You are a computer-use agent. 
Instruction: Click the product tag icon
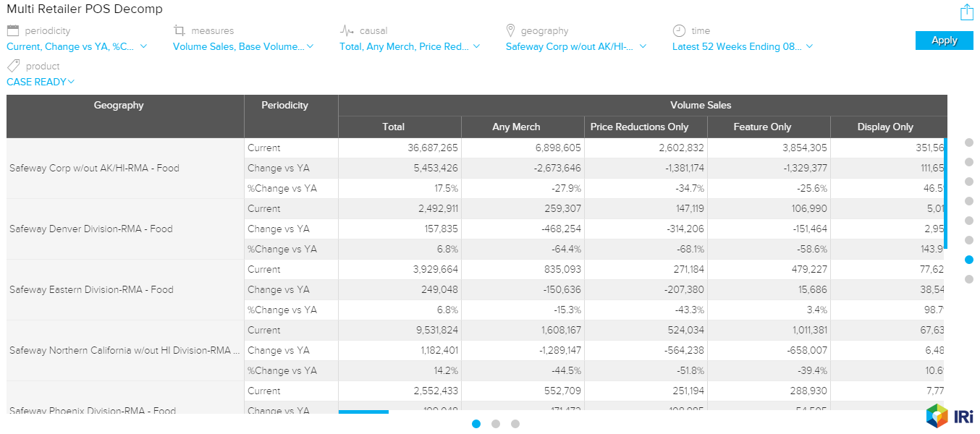pyautogui.click(x=12, y=66)
